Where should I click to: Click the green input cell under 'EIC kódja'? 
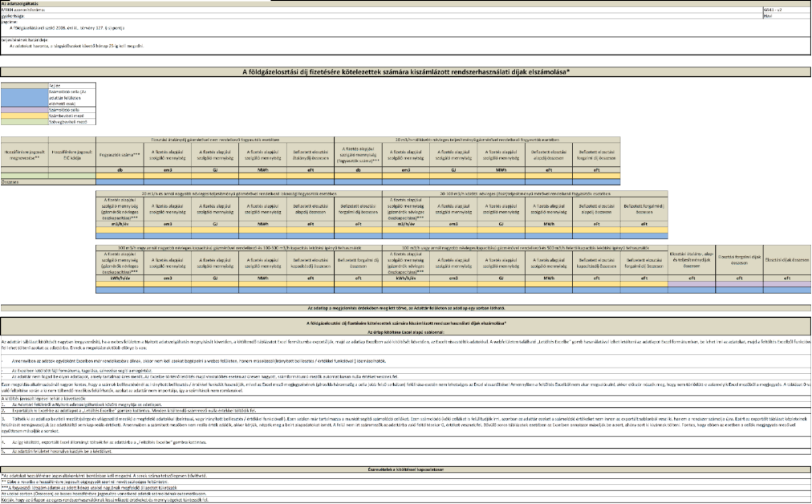pos(72,176)
